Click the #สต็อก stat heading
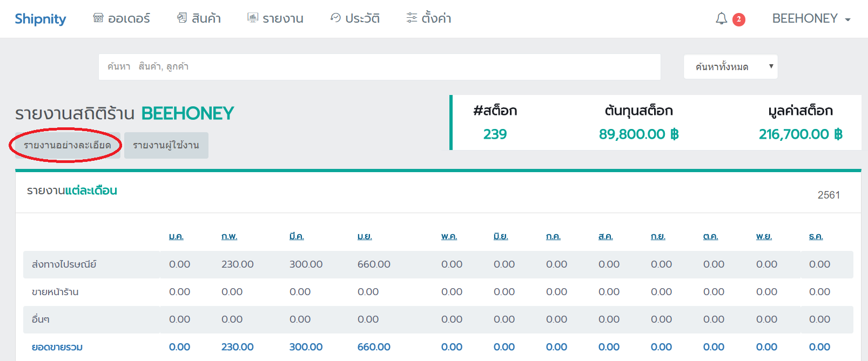This screenshot has height=361, width=868. [x=495, y=111]
